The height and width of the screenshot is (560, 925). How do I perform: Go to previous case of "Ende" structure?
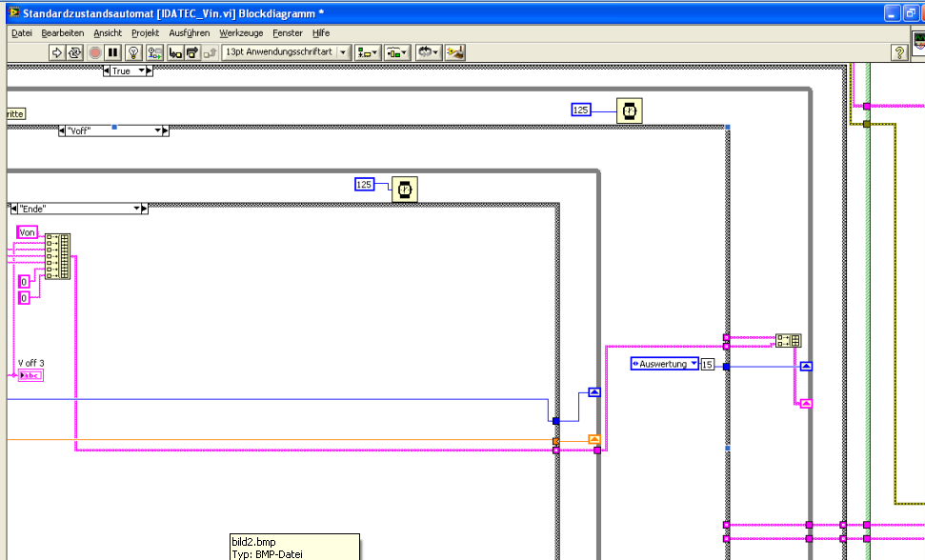click(14, 209)
